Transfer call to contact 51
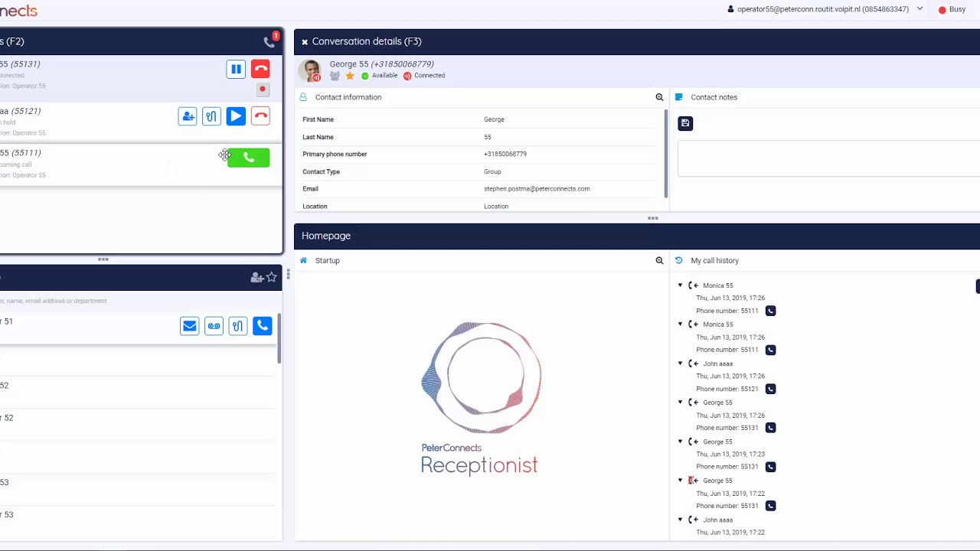This screenshot has width=980, height=551. tap(238, 327)
